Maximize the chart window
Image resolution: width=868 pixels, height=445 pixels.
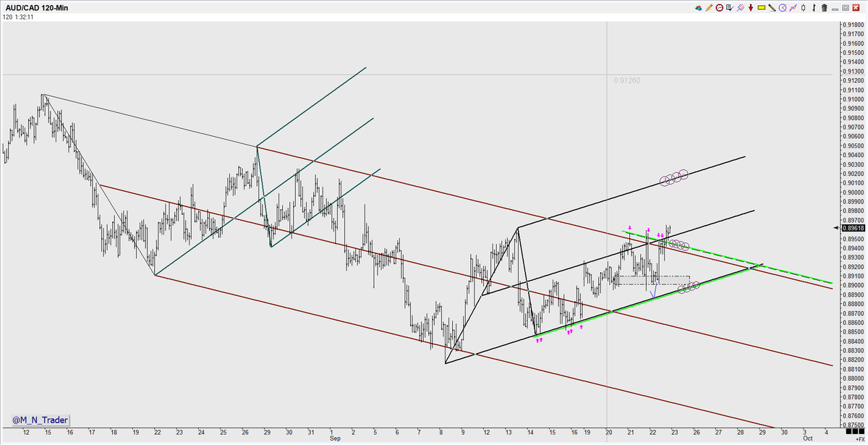pyautogui.click(x=846, y=7)
